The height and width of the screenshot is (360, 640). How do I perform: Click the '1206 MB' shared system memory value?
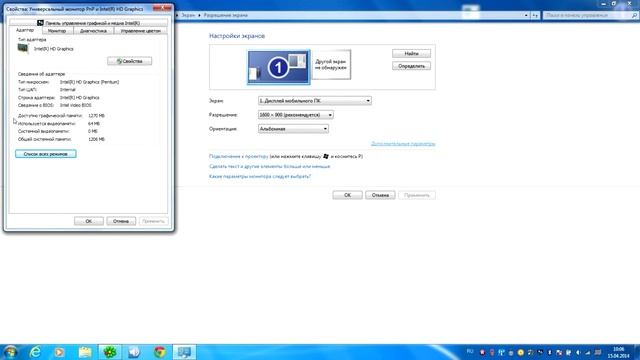coord(96,139)
